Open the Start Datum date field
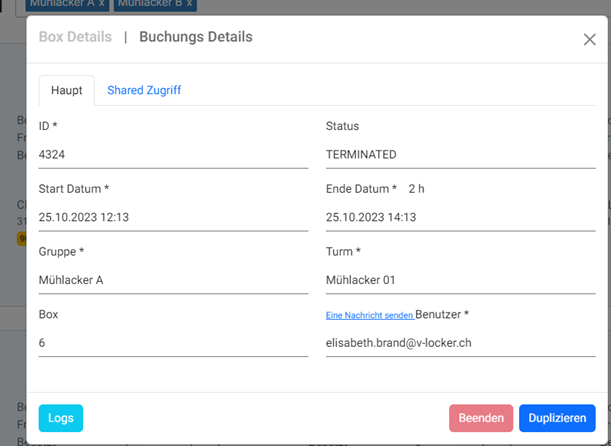This screenshot has height=446, width=611. tap(173, 217)
